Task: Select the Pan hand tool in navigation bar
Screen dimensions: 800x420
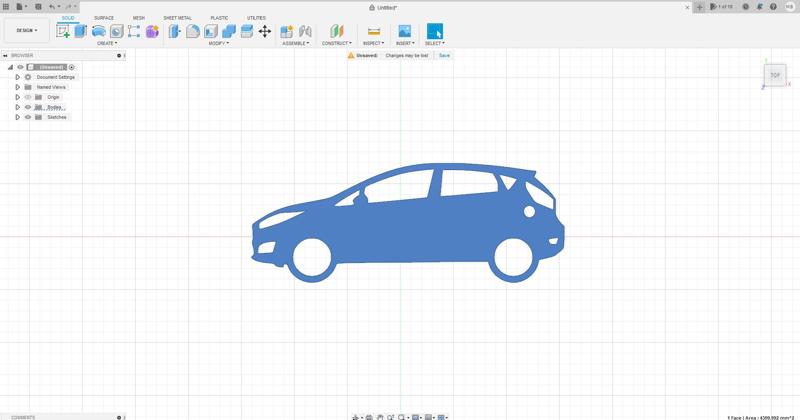Action: [x=380, y=417]
